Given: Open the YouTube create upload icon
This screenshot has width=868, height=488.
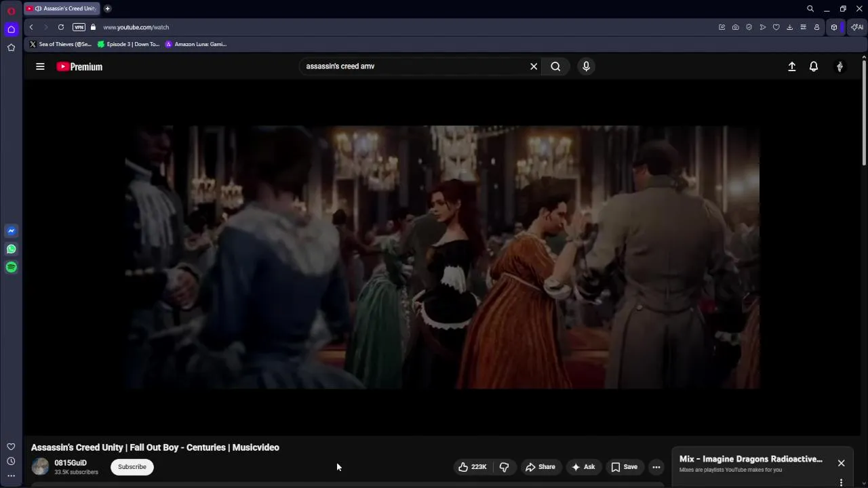Looking at the screenshot, I should pyautogui.click(x=791, y=66).
